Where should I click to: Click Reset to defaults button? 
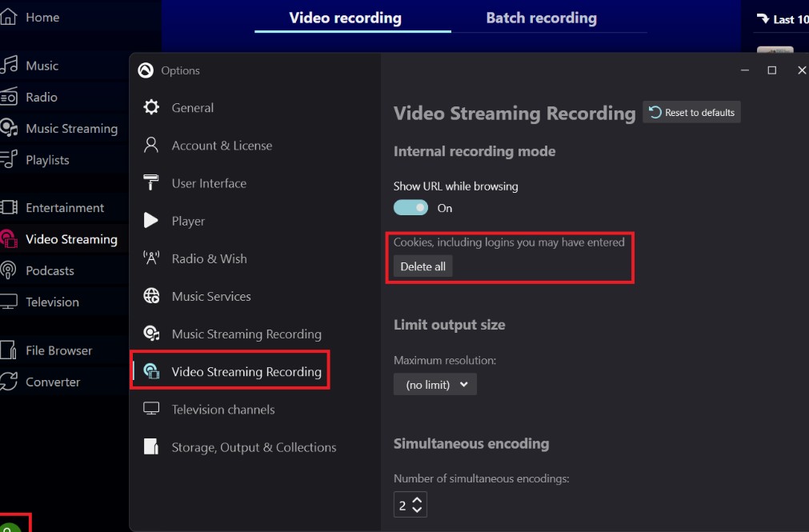pyautogui.click(x=691, y=112)
